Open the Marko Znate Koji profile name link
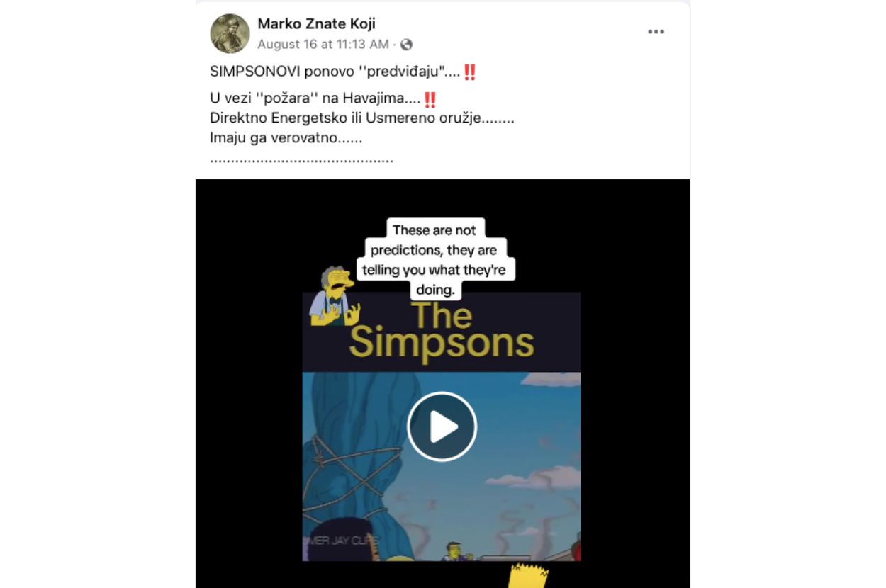 (316, 24)
